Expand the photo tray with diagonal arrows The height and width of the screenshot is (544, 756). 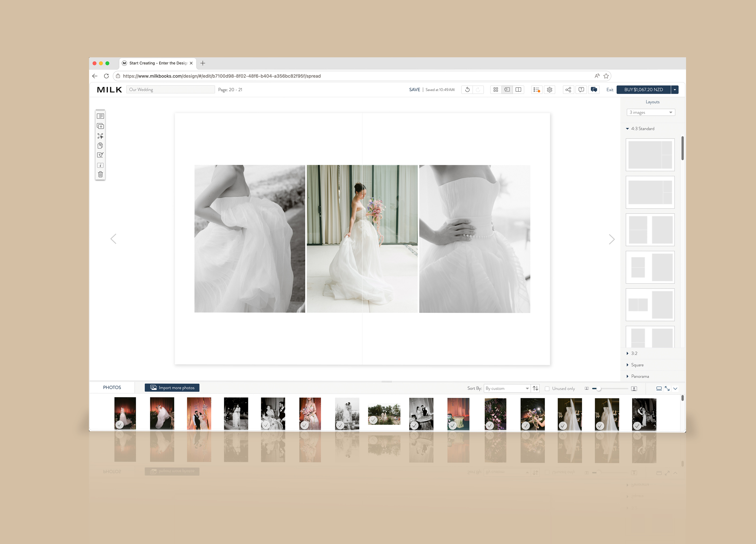(x=667, y=388)
